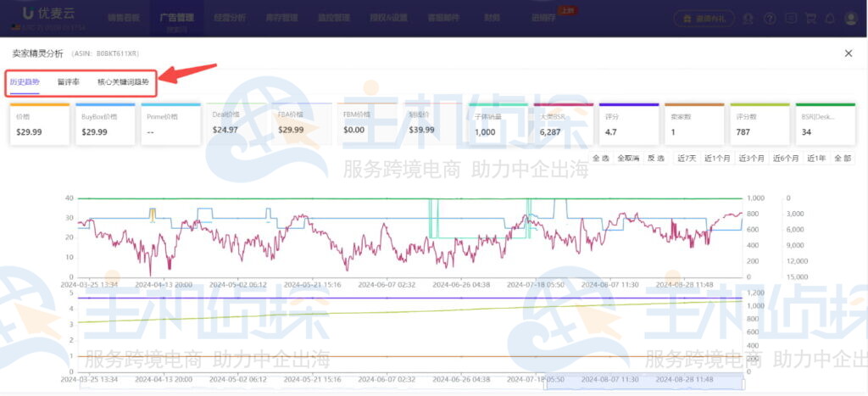Click the user avatar icon
The image size is (868, 396).
point(852,18)
